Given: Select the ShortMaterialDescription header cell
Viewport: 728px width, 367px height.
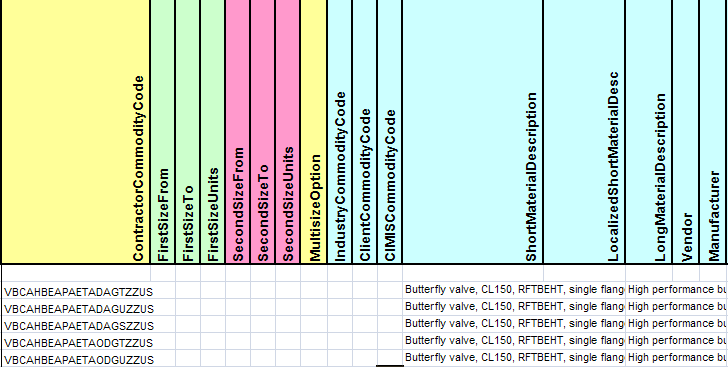Looking at the screenshot, I should [x=473, y=132].
